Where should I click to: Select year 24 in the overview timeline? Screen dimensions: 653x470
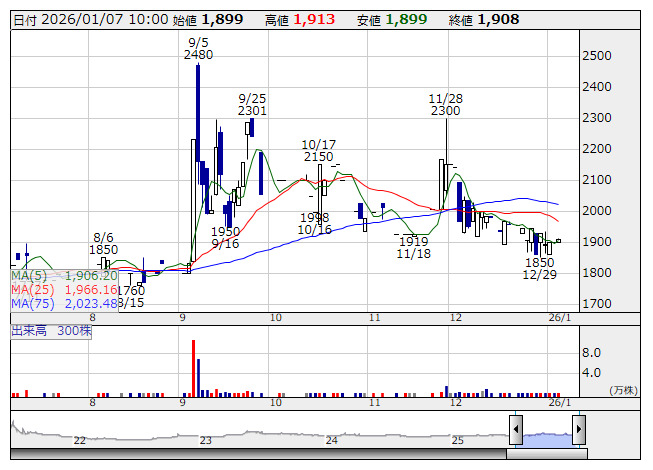[332, 440]
